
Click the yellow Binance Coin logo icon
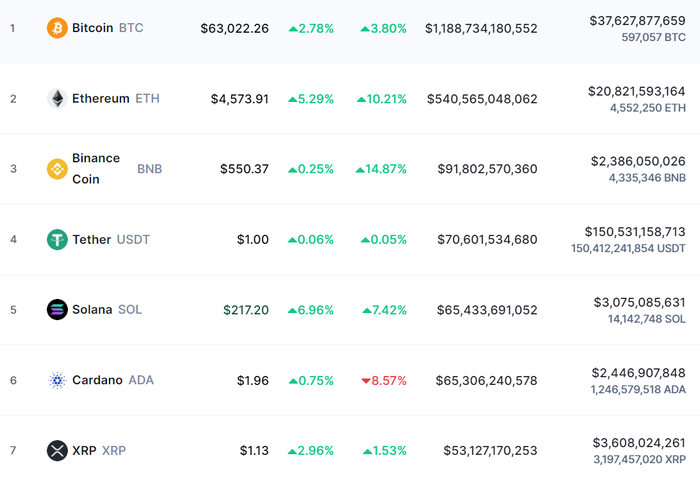click(57, 169)
